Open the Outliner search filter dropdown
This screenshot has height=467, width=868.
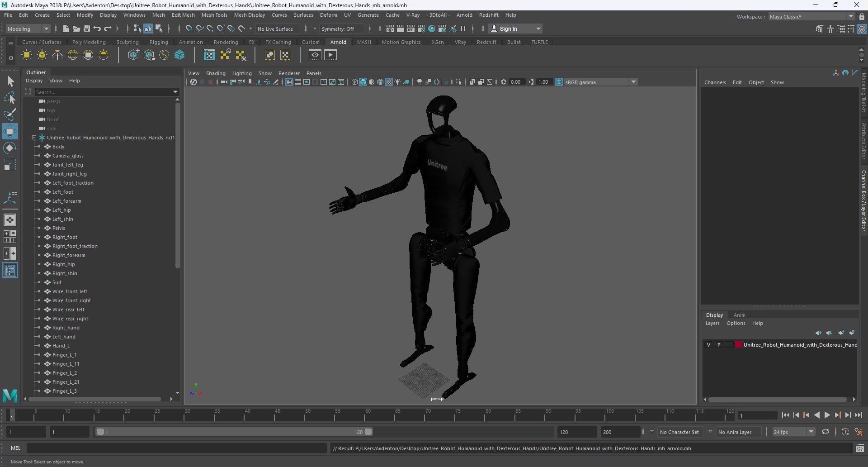coord(176,92)
